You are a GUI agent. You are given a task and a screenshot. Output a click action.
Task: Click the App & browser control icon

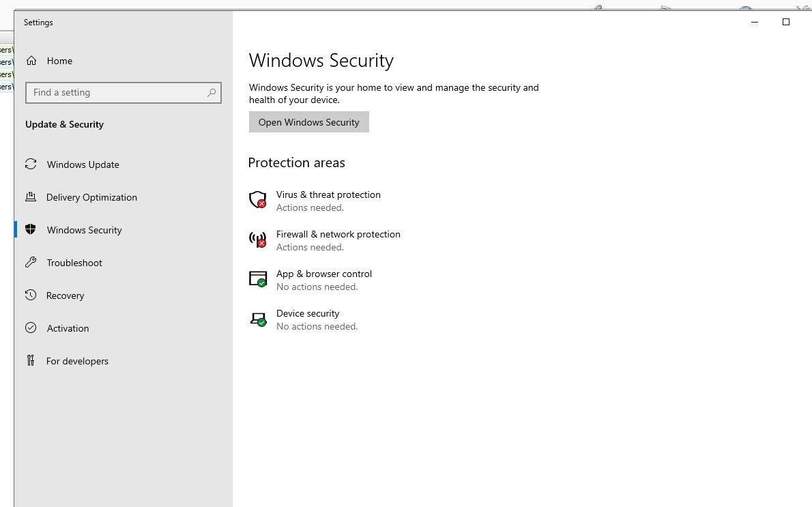pyautogui.click(x=258, y=279)
